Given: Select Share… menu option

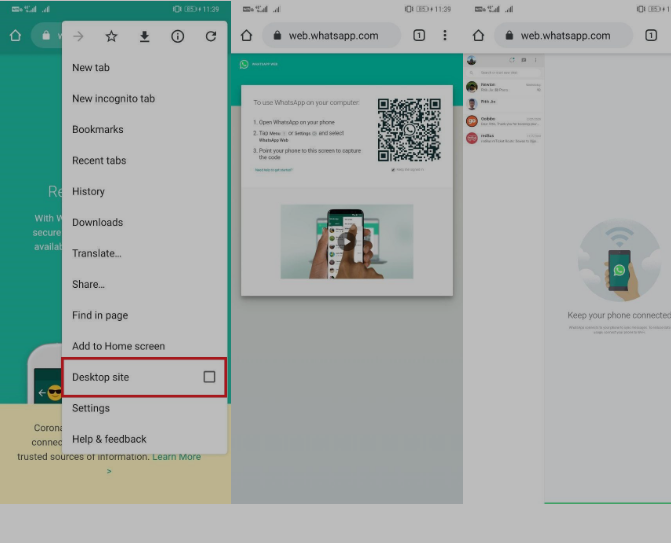Looking at the screenshot, I should coord(144,284).
